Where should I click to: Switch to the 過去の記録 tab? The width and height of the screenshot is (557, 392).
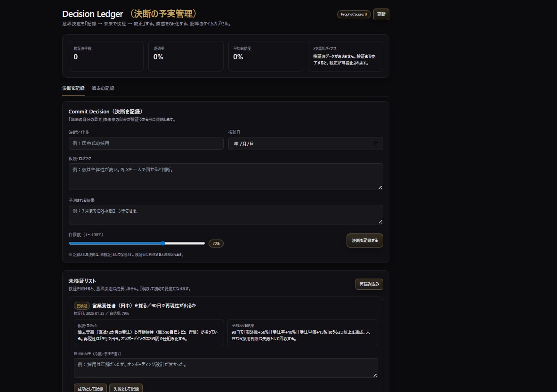(103, 88)
